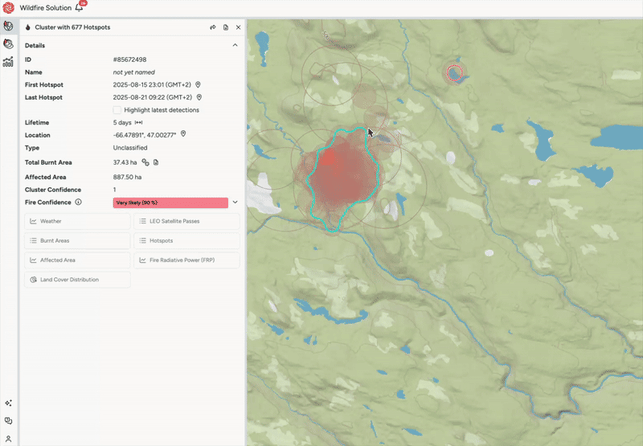Show cluster location pin on map
643x446 pixels.
point(183,134)
